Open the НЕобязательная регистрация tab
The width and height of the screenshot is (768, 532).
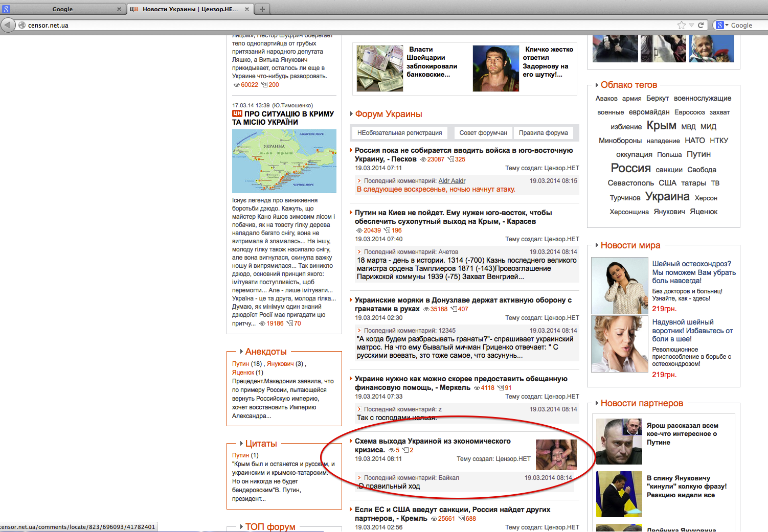click(399, 133)
